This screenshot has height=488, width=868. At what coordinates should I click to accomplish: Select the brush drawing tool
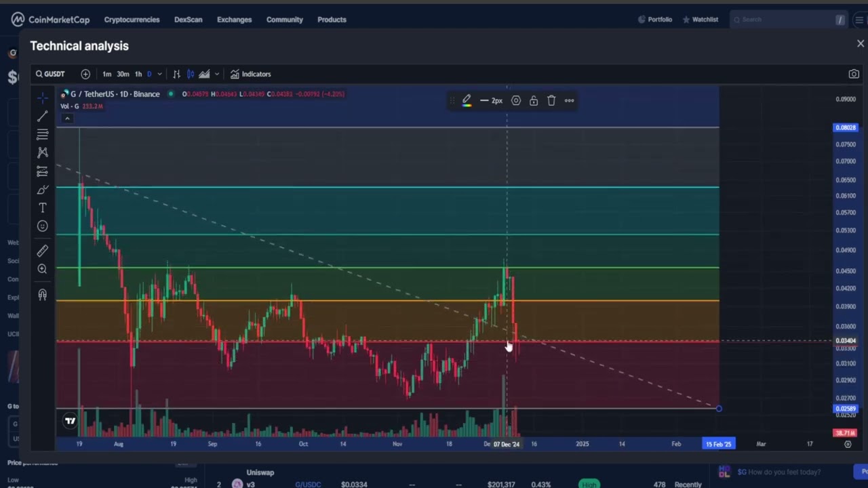[42, 190]
